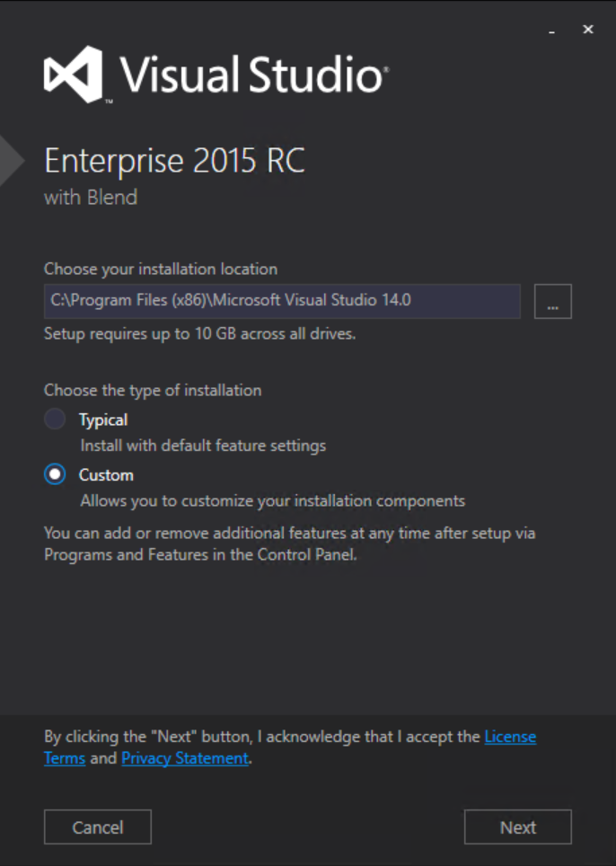Screen dimensions: 616x866
Task: Click the "Enterprise 2015 RC" heading
Action: (174, 162)
